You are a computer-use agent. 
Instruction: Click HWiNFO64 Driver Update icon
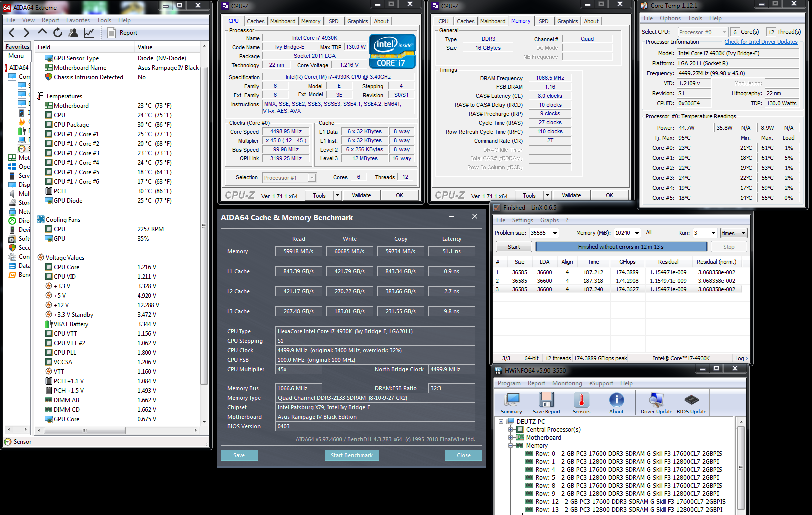tap(656, 403)
